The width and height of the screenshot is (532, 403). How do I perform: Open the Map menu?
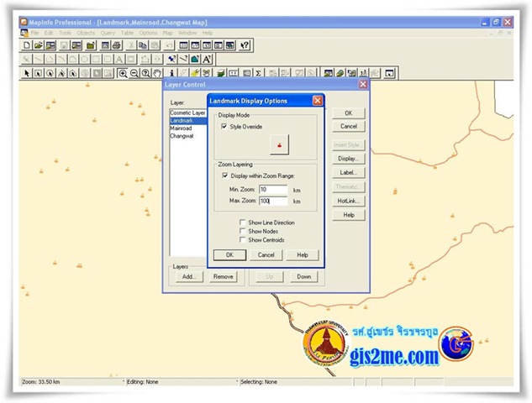pyautogui.click(x=167, y=33)
